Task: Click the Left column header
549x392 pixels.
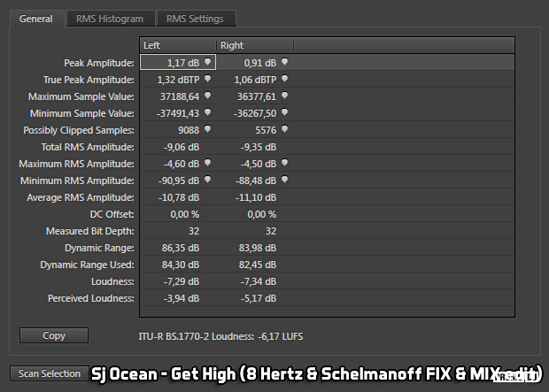Action: point(178,45)
